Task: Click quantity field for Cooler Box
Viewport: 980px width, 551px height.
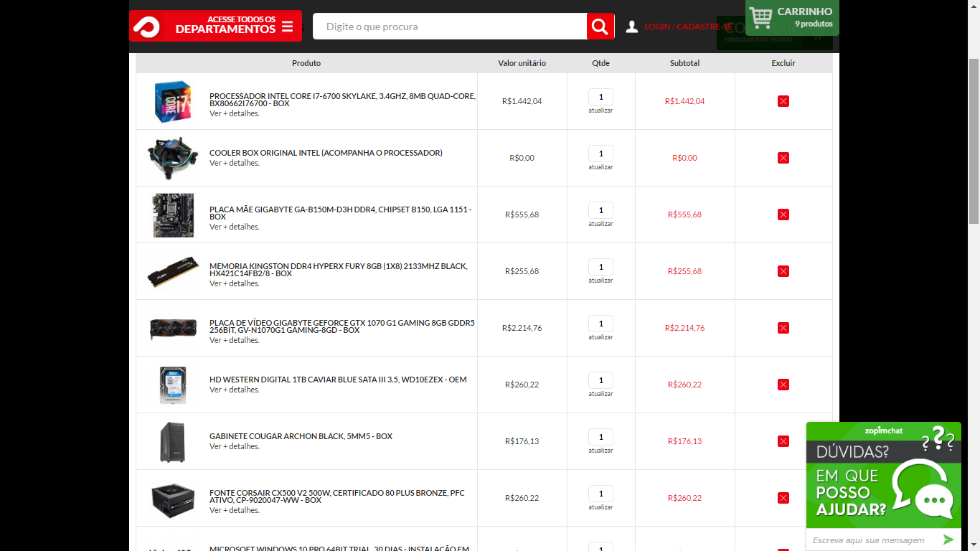Action: click(x=600, y=154)
